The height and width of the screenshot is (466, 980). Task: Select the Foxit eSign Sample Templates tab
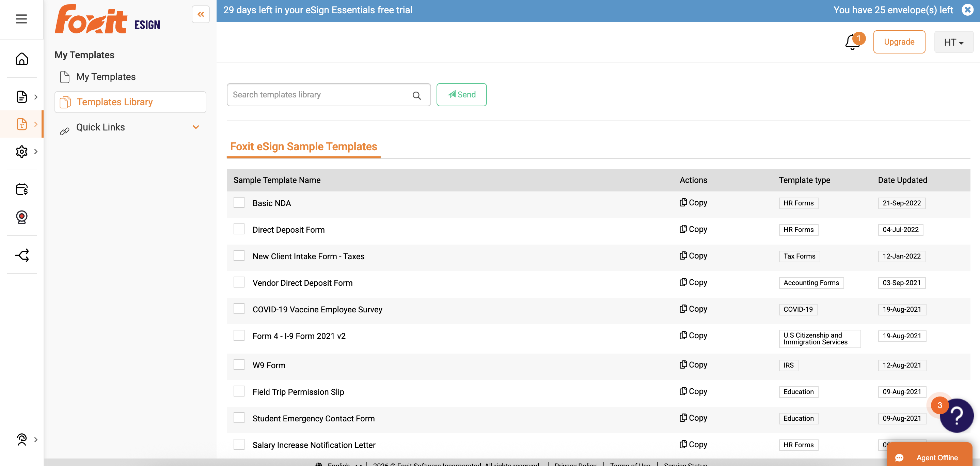pos(303,146)
